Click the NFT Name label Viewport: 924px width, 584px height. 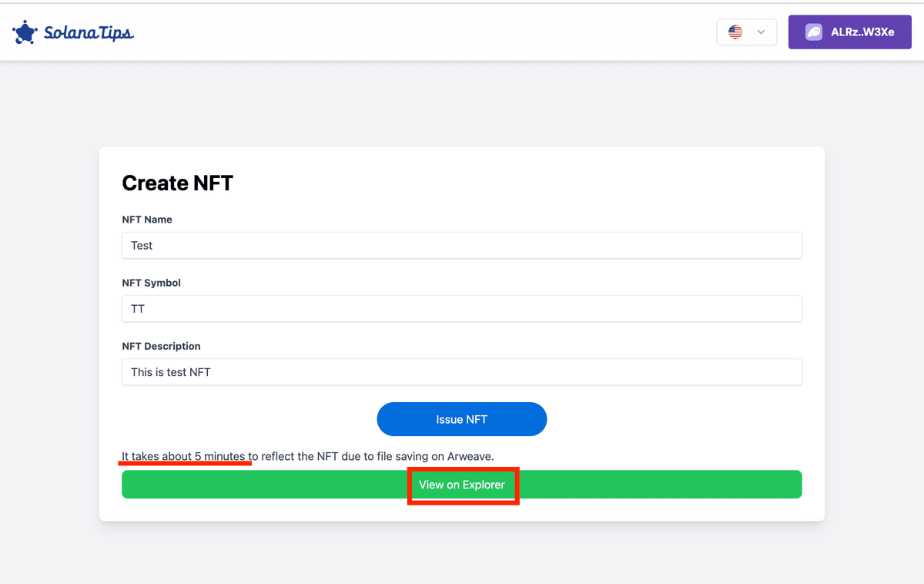(147, 220)
